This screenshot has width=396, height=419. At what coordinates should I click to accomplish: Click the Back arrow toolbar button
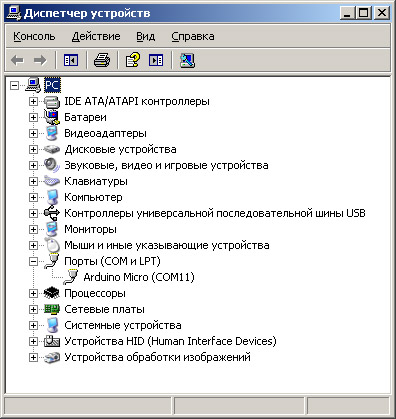(x=17, y=60)
